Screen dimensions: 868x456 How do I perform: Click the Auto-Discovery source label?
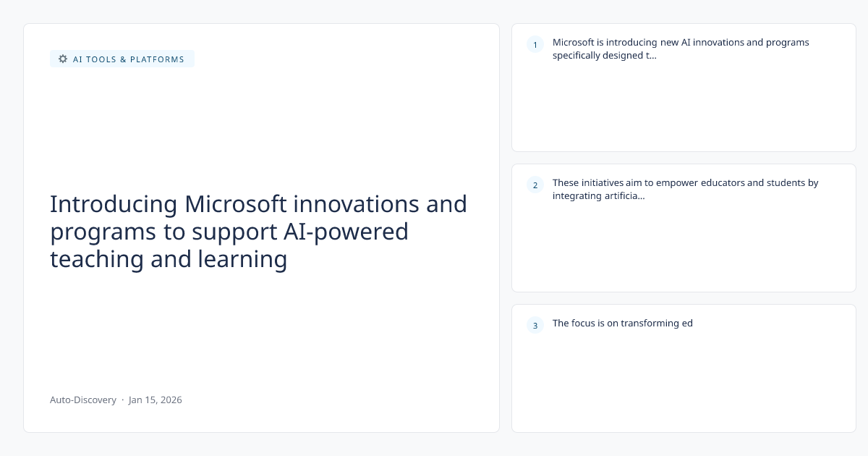coord(83,400)
